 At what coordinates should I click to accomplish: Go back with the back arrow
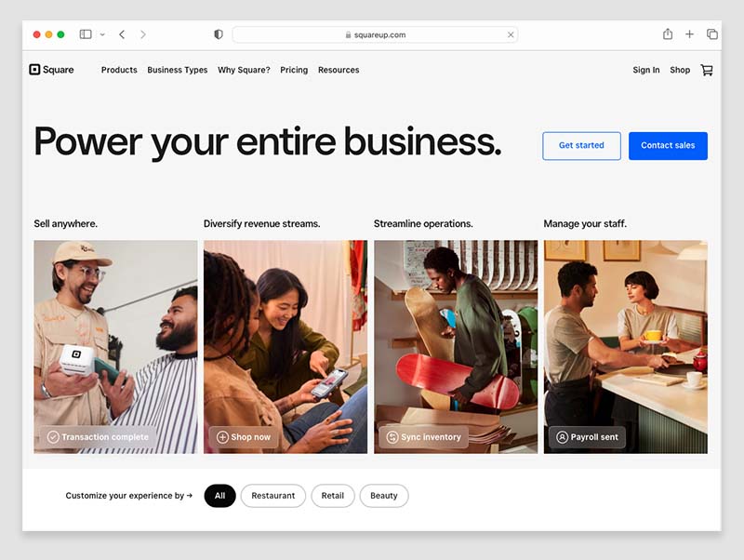[122, 34]
